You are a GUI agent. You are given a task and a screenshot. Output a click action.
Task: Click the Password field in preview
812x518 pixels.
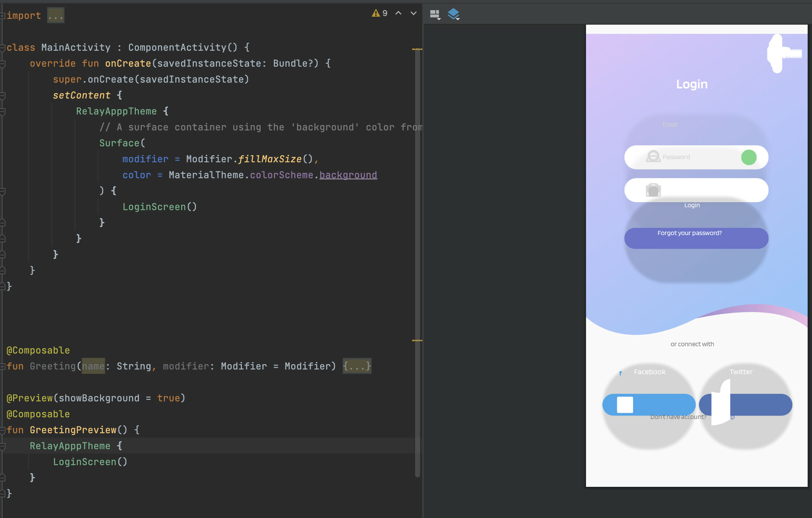(x=696, y=157)
